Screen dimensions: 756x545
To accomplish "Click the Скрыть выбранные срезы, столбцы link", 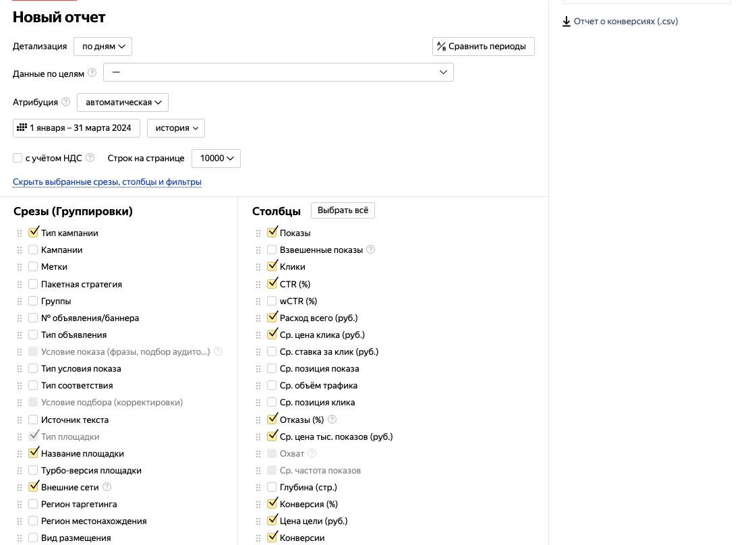I will pyautogui.click(x=107, y=182).
